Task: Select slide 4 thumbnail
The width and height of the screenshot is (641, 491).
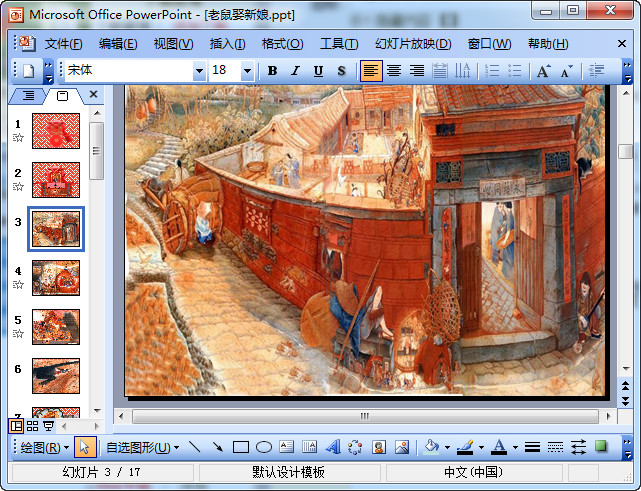Action: 56,276
